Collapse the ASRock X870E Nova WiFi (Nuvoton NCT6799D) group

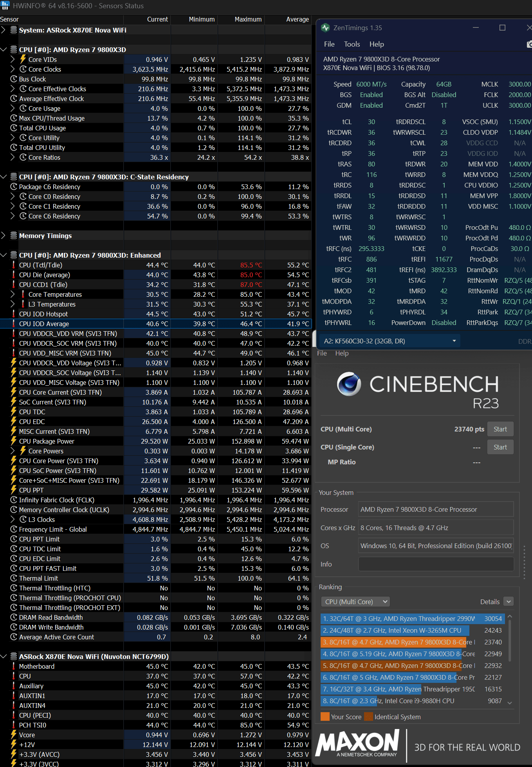tap(4, 656)
